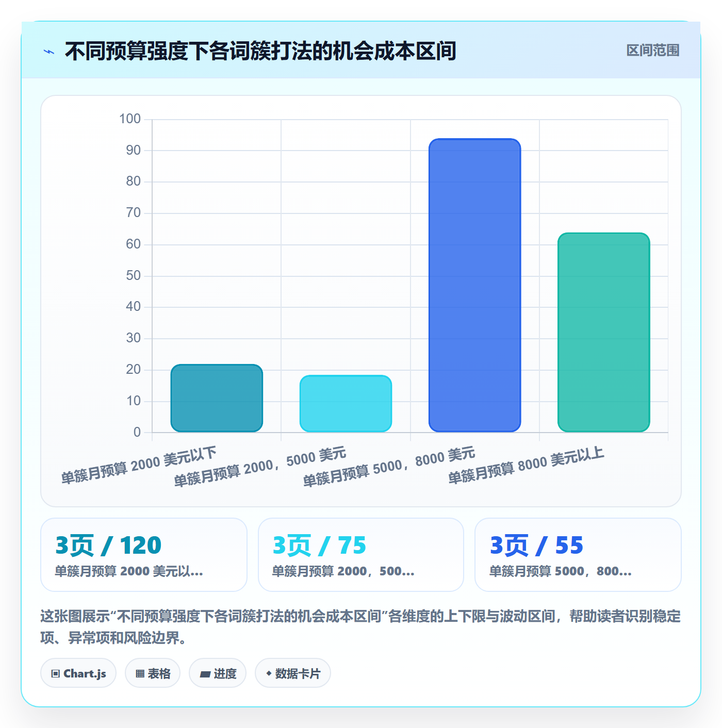Click the x-axis label 单簇月预算 2000 美元以下
Viewport: 722px width, 728px height.
[x=139, y=465]
